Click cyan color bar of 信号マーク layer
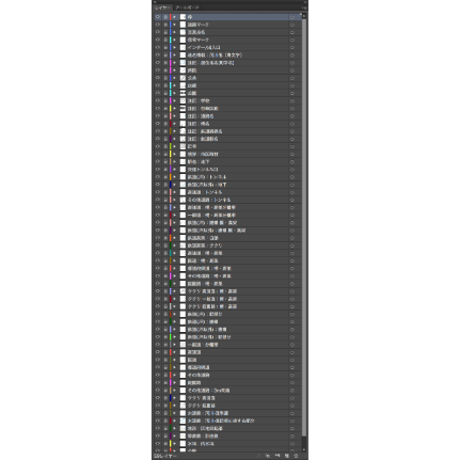This screenshot has width=460, height=460. (x=170, y=40)
